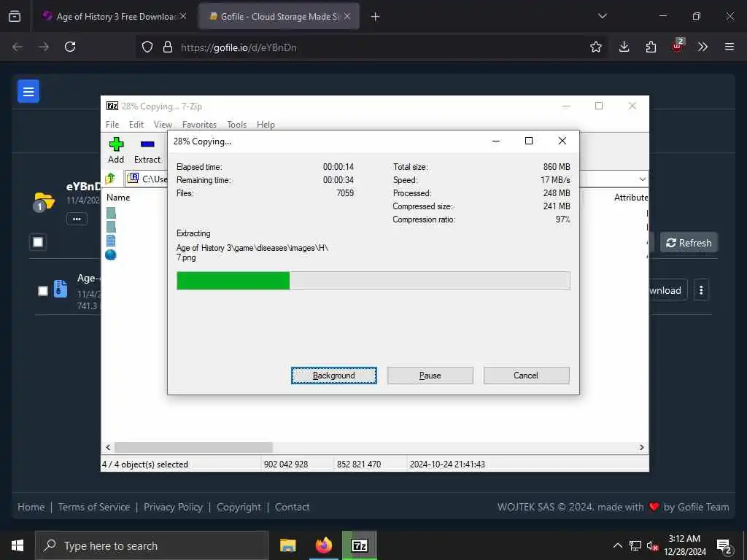Show hidden system tray icons
The width and height of the screenshot is (747, 560).
click(x=617, y=545)
